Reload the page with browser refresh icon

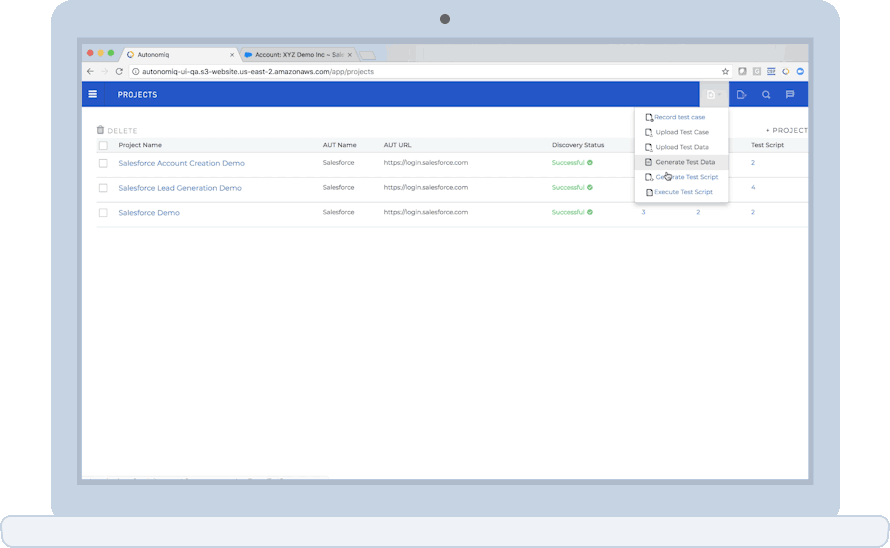[x=119, y=72]
